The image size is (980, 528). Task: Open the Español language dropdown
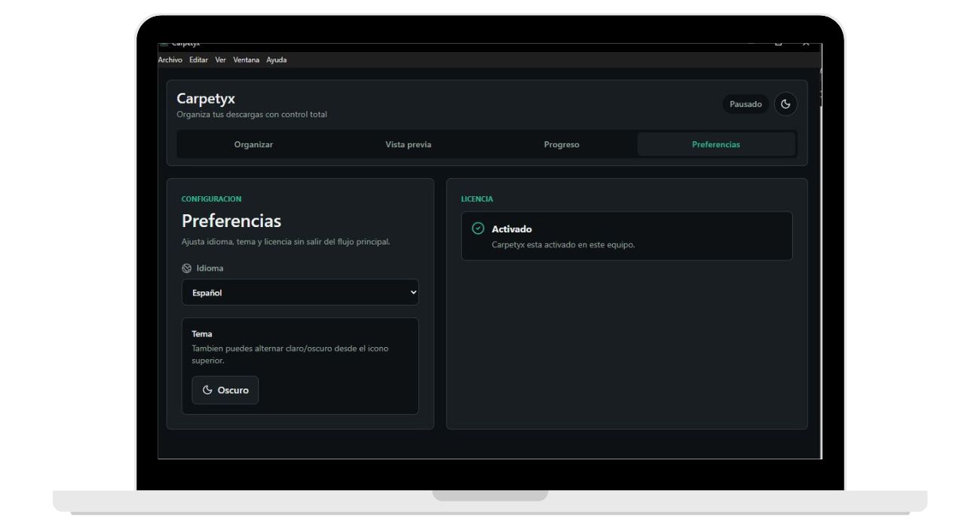pyautogui.click(x=300, y=293)
